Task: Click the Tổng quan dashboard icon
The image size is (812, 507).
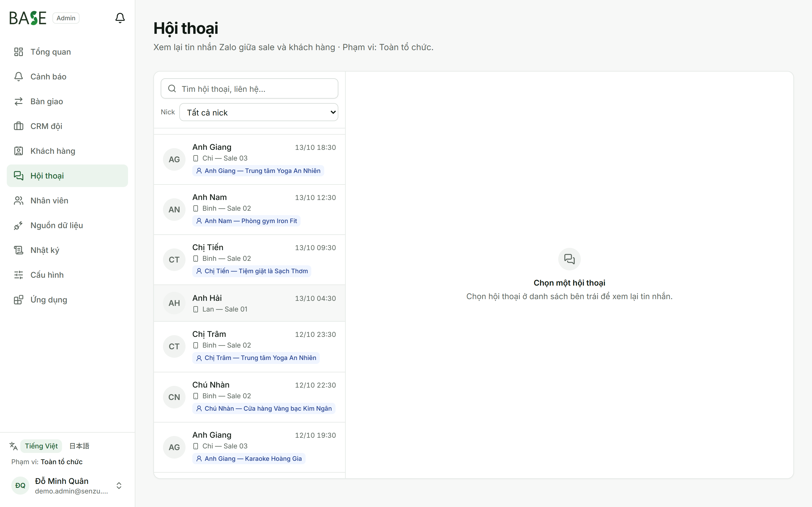Action: 18,52
